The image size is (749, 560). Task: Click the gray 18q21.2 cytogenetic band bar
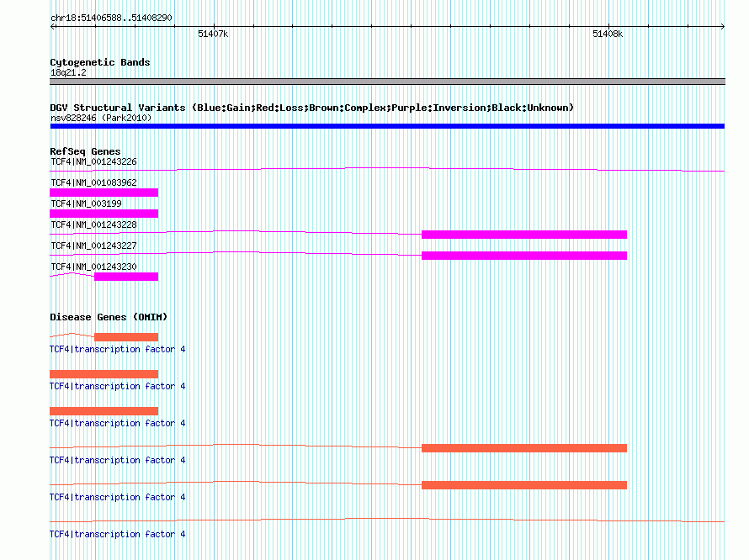(x=387, y=82)
